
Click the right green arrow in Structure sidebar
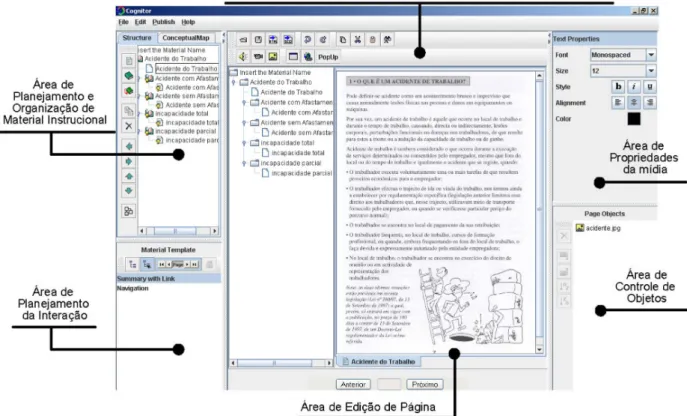click(129, 161)
